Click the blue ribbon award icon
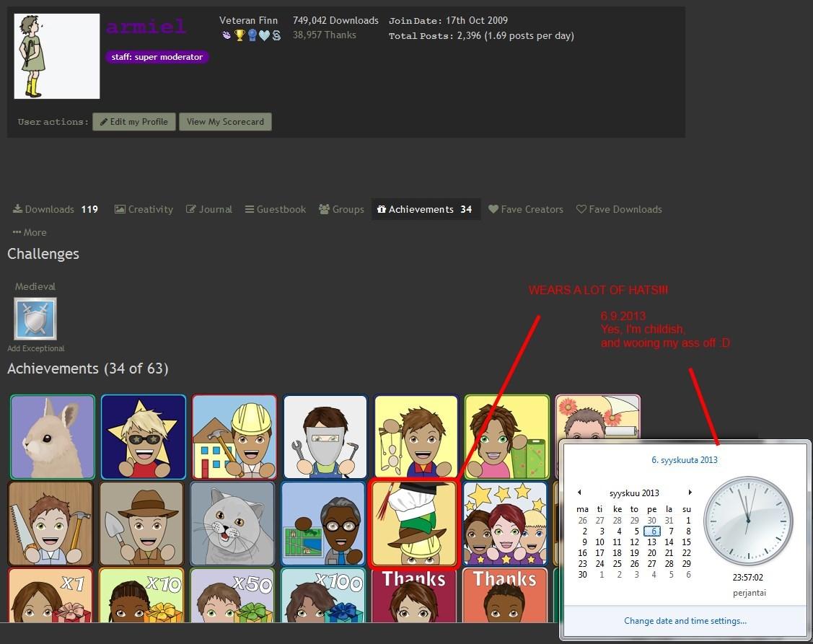This screenshot has width=813, height=644. [252, 35]
